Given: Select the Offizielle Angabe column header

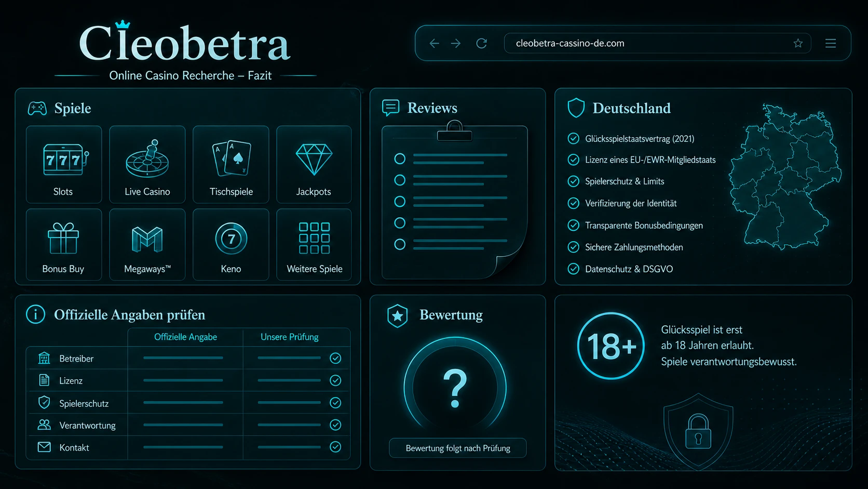Looking at the screenshot, I should click(x=185, y=337).
